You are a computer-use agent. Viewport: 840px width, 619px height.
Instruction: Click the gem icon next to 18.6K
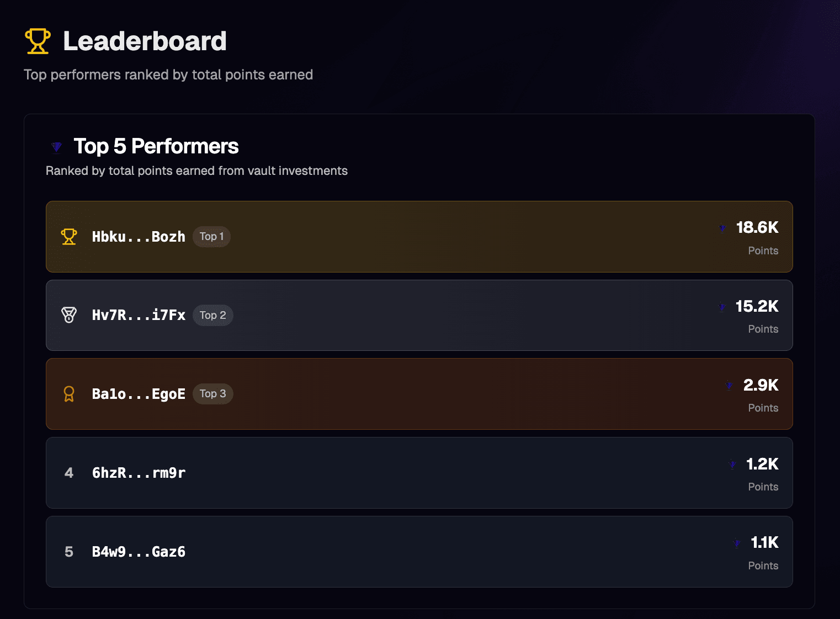pyautogui.click(x=722, y=228)
